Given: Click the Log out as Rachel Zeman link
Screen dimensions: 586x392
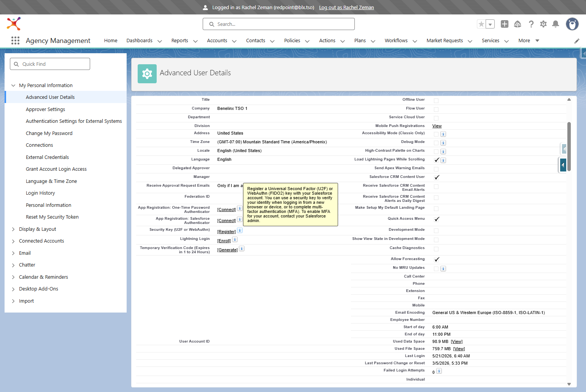Looking at the screenshot, I should [346, 8].
